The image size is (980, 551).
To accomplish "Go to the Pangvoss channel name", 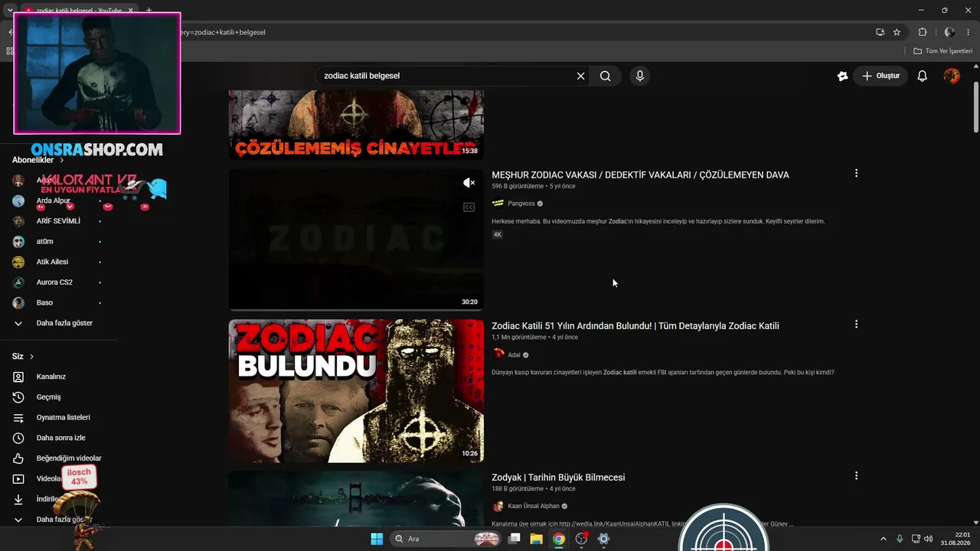I will tap(521, 204).
